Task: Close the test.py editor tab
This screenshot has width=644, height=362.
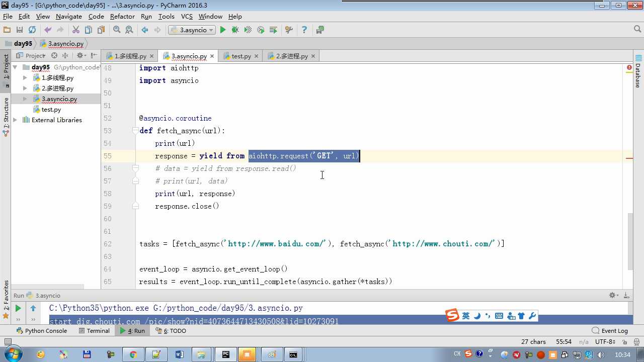Action: (256, 56)
